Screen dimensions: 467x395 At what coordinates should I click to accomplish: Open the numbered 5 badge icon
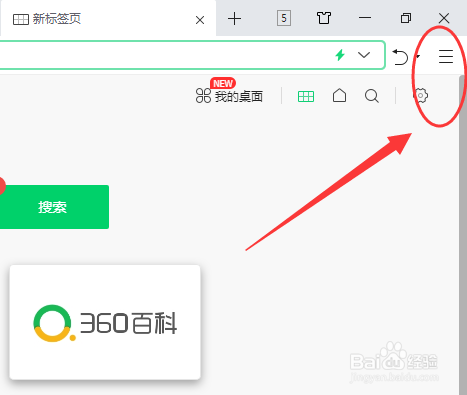pos(284,18)
